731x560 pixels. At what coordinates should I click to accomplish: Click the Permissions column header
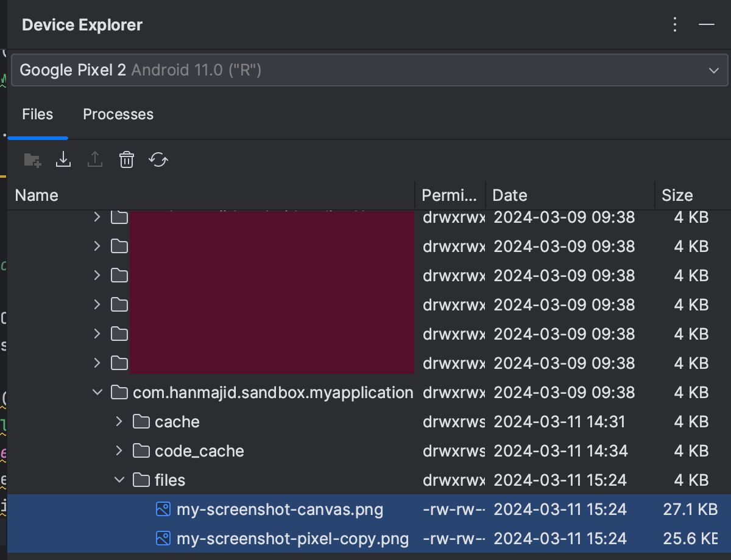(x=450, y=195)
